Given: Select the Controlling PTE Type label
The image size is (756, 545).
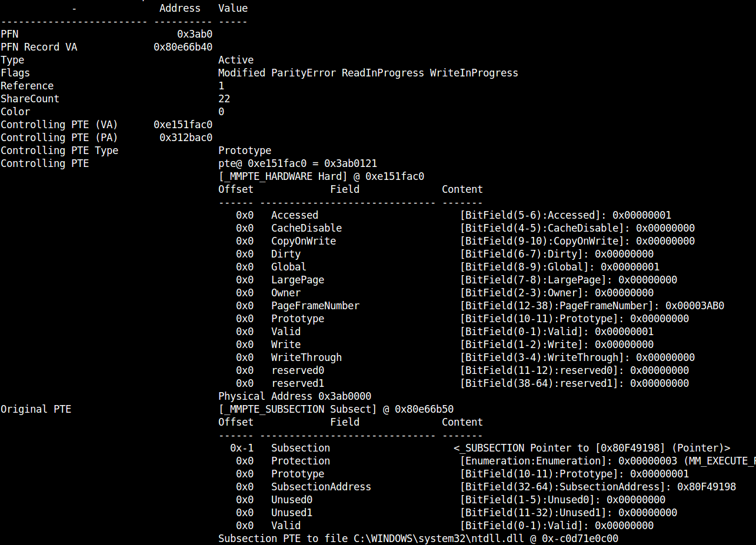Looking at the screenshot, I should (59, 151).
